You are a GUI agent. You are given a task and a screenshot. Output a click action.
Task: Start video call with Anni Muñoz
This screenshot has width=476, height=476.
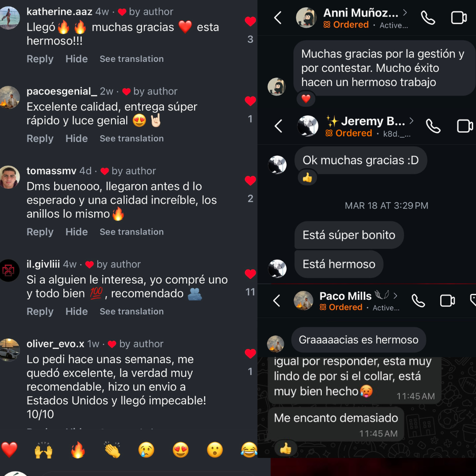(x=459, y=18)
